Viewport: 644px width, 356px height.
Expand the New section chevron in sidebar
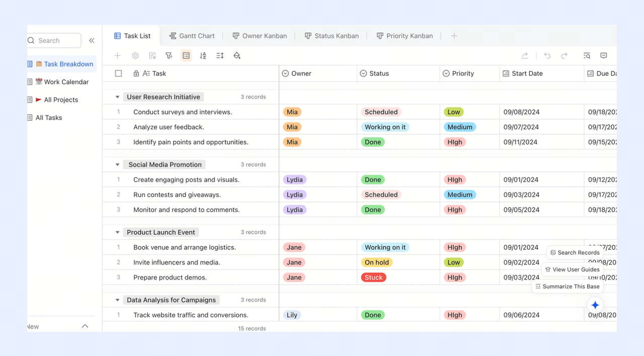pos(85,326)
